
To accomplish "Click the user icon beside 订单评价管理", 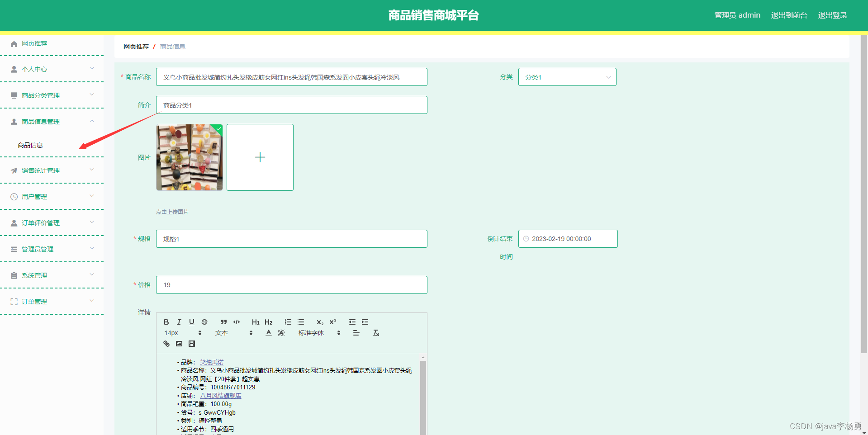I will pos(14,223).
